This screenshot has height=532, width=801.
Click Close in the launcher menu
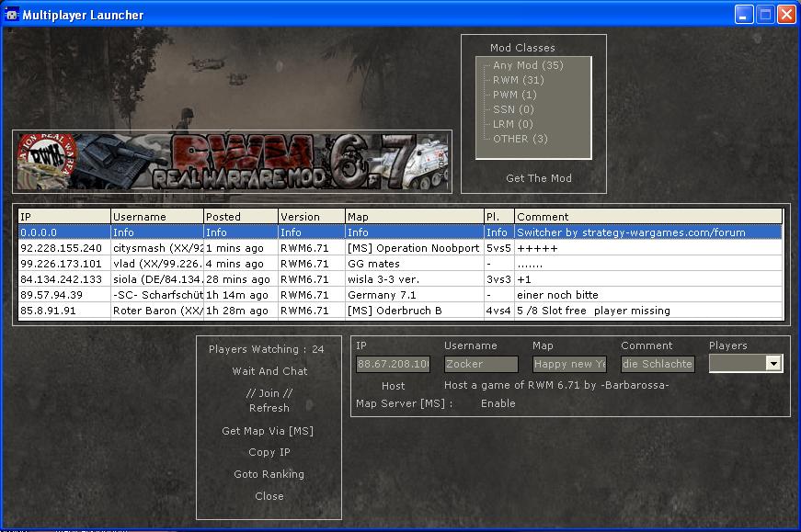pyautogui.click(x=269, y=496)
